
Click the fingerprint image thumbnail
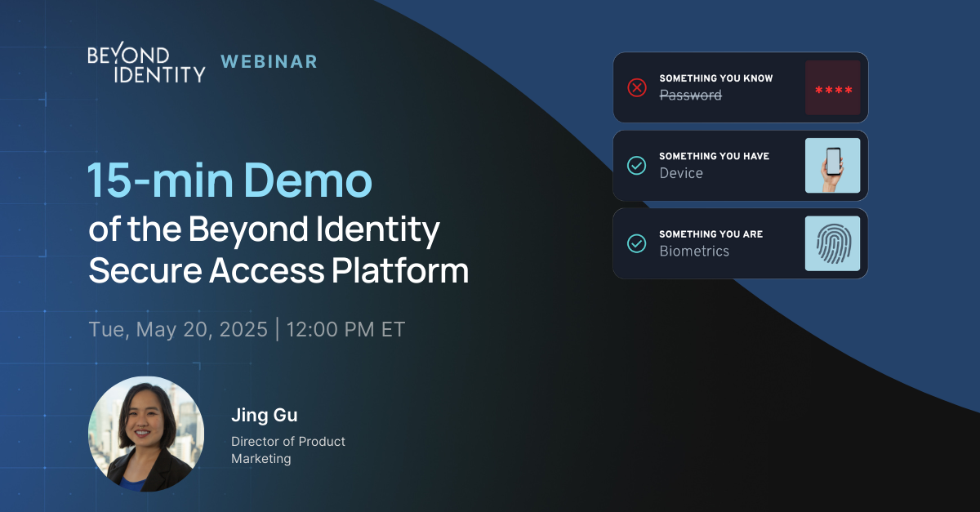[x=833, y=243]
